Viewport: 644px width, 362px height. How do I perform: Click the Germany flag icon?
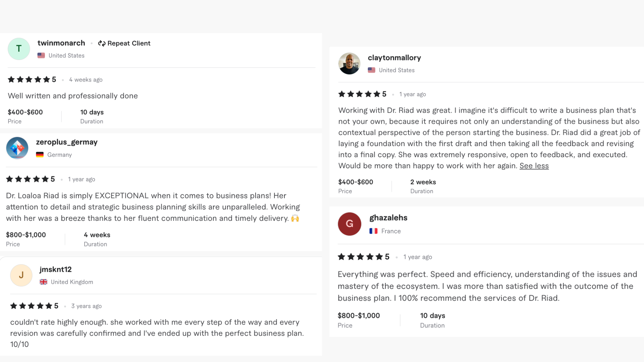(x=40, y=155)
